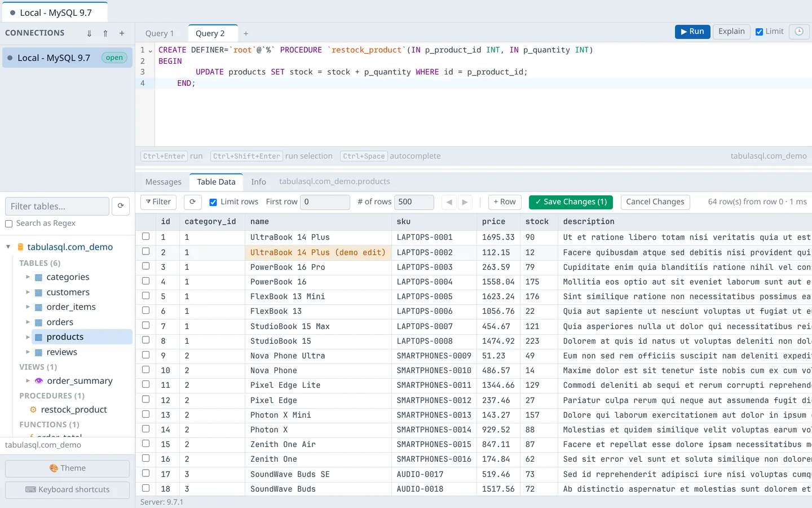Expand the order_items table node
The width and height of the screenshot is (812, 508).
pos(28,306)
